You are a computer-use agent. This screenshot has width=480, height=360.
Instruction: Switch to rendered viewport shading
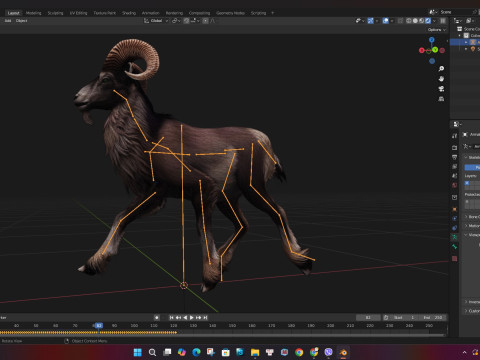428,21
